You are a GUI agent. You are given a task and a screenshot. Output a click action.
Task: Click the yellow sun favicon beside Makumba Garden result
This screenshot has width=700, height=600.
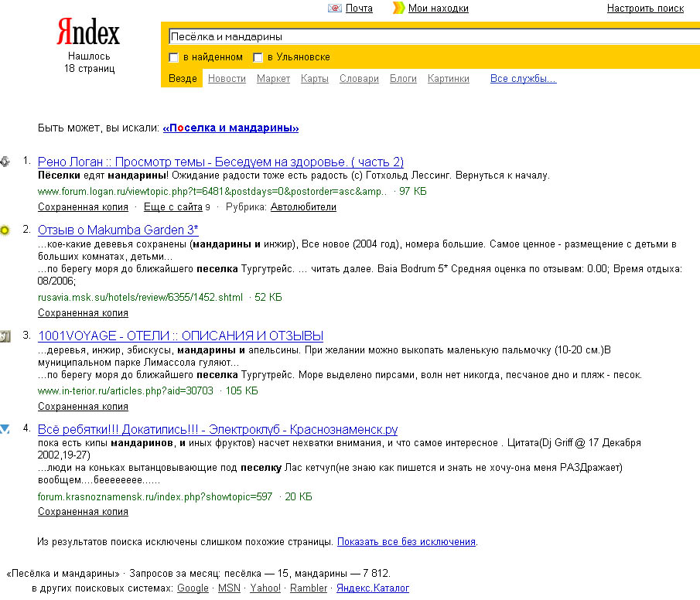pos(5,230)
